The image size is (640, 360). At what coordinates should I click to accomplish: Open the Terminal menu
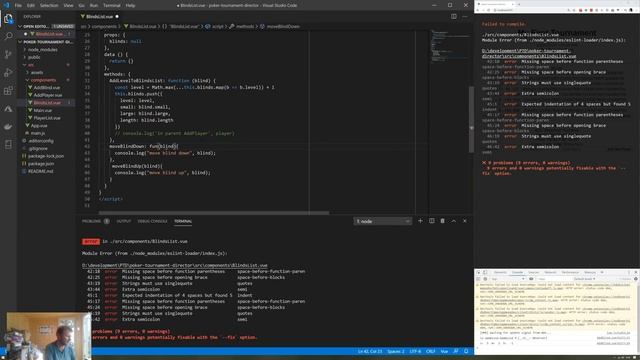[111, 5]
